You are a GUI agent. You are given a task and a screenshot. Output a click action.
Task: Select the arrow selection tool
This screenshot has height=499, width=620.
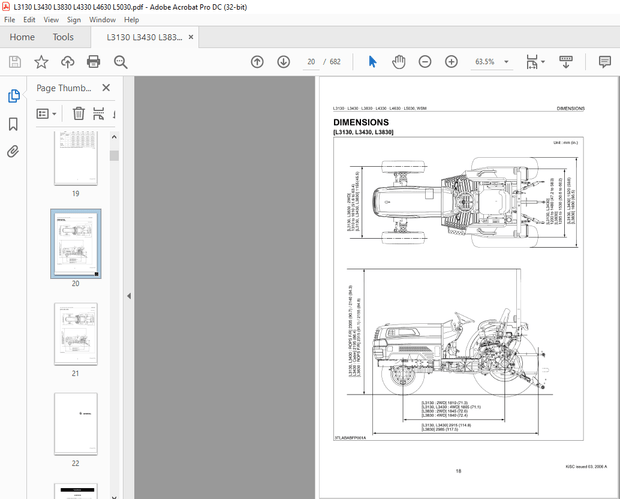(372, 62)
